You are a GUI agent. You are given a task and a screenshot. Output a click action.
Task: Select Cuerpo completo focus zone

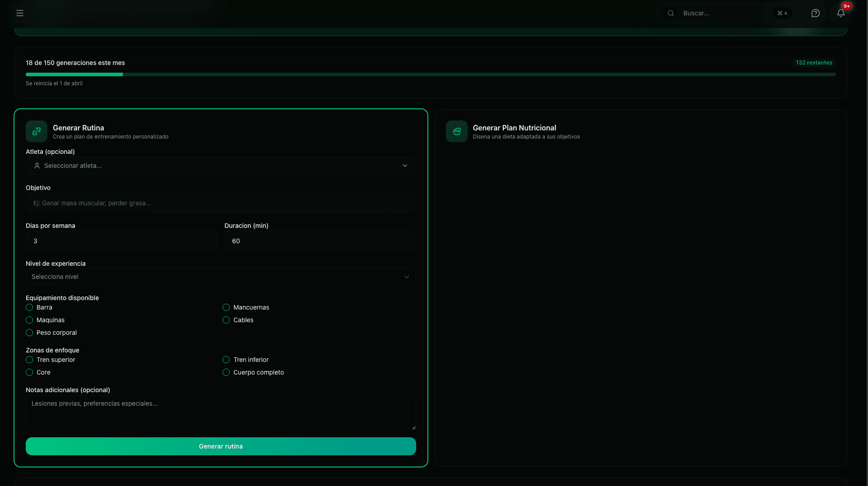tap(226, 372)
